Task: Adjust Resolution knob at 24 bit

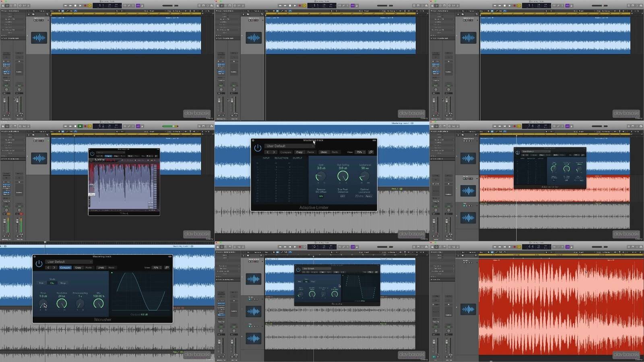Action: point(62,304)
